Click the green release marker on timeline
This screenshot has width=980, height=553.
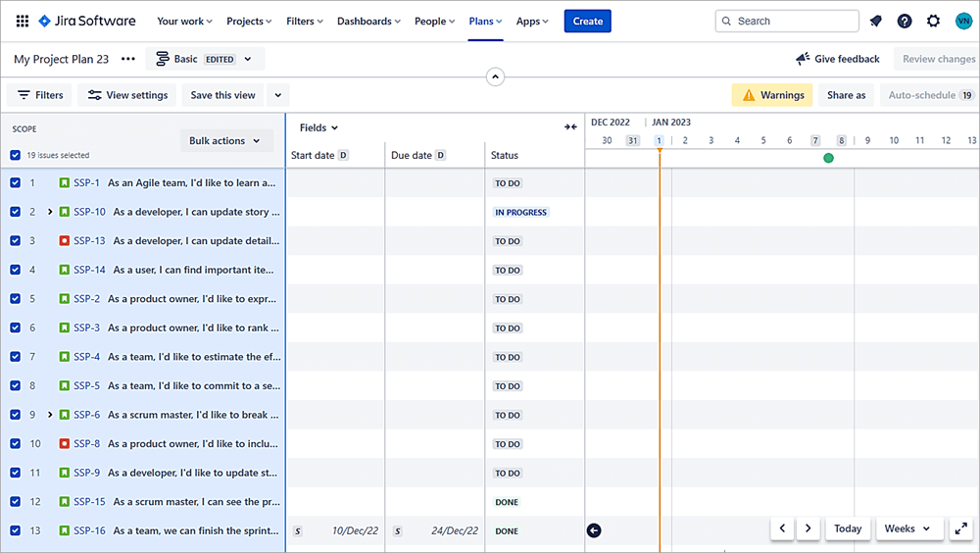[829, 158]
